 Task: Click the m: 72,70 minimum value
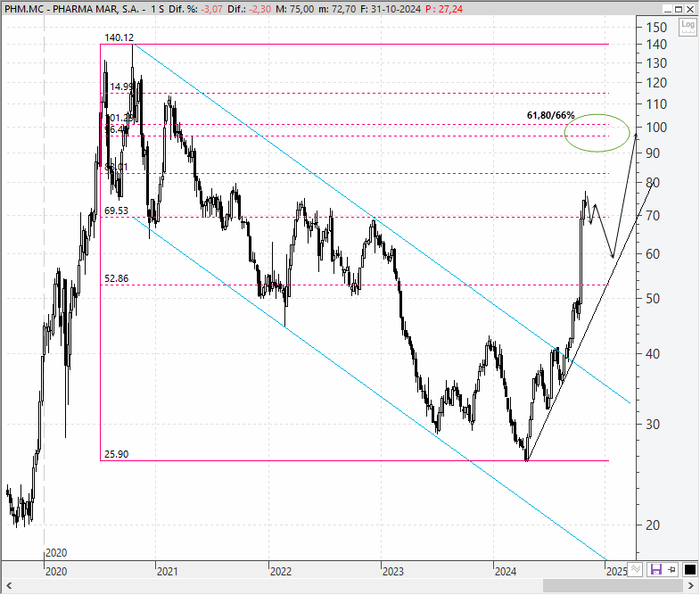[x=337, y=9]
